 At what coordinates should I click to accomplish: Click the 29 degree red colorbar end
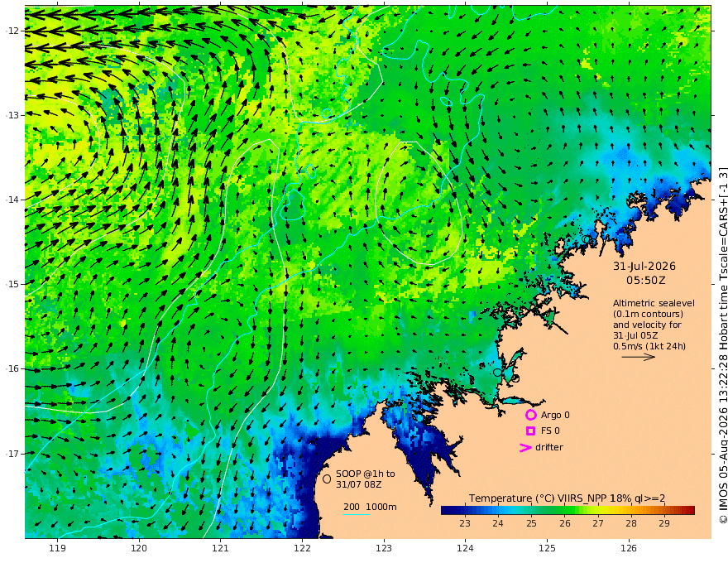(687, 511)
